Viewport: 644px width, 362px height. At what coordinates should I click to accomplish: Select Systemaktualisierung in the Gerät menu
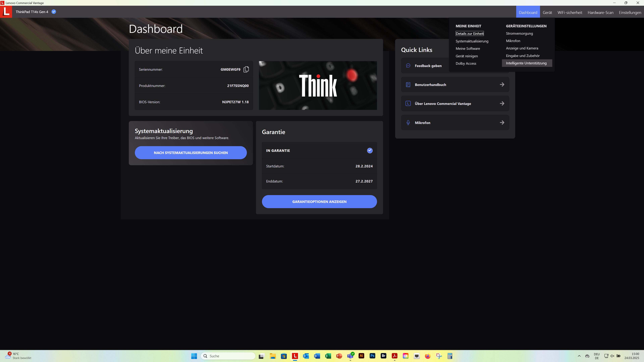(x=472, y=41)
